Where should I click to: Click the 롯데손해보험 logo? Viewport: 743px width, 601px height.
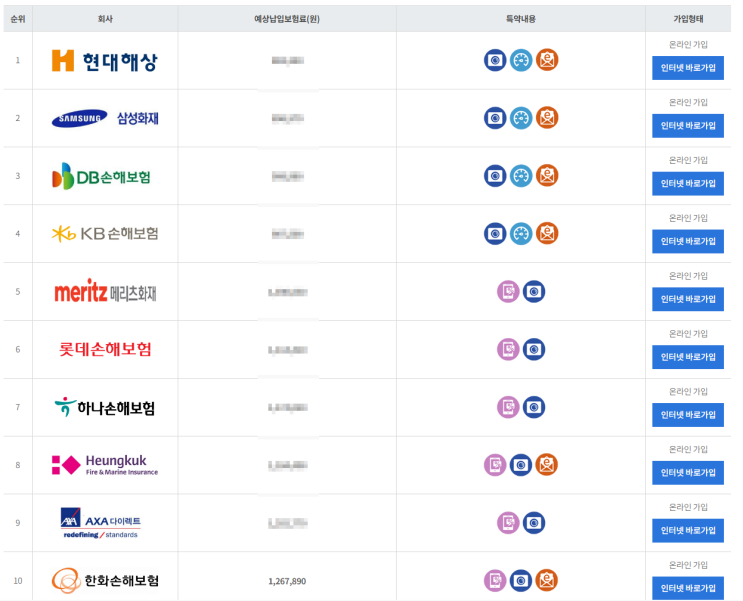coord(105,349)
